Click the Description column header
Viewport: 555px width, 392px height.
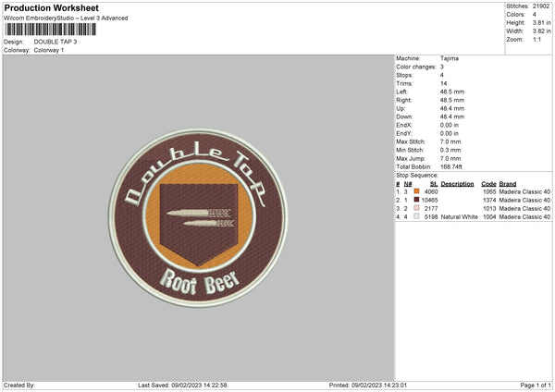tap(457, 184)
